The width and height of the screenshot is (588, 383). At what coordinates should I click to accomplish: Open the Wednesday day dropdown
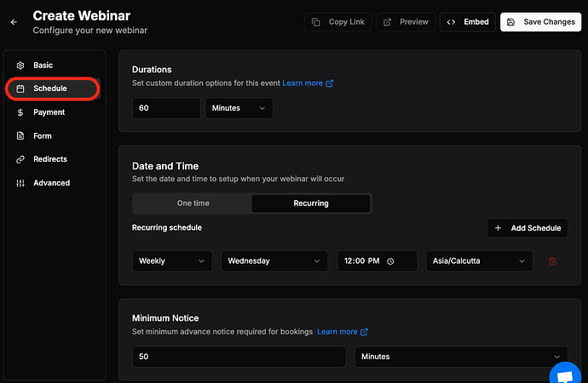click(x=274, y=261)
